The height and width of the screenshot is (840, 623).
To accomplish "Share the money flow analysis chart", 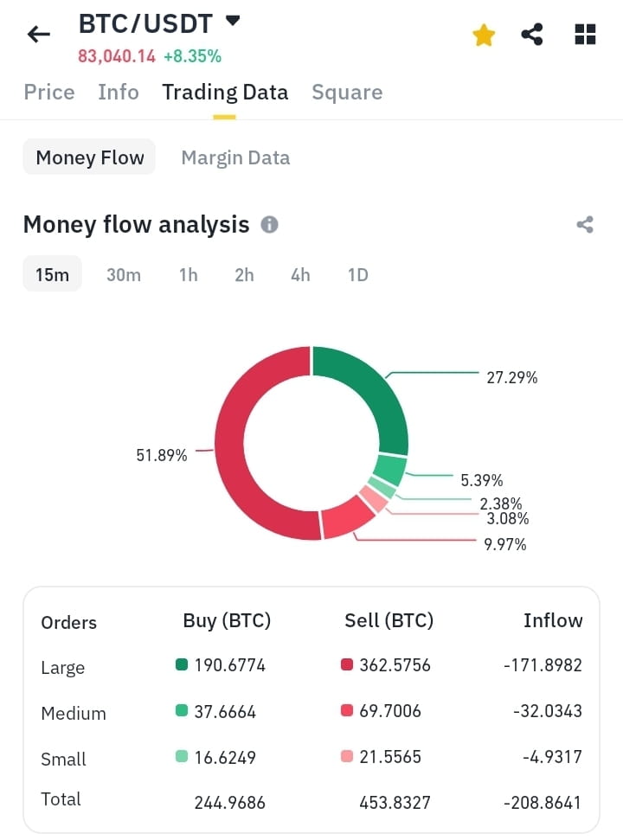I will [x=585, y=224].
